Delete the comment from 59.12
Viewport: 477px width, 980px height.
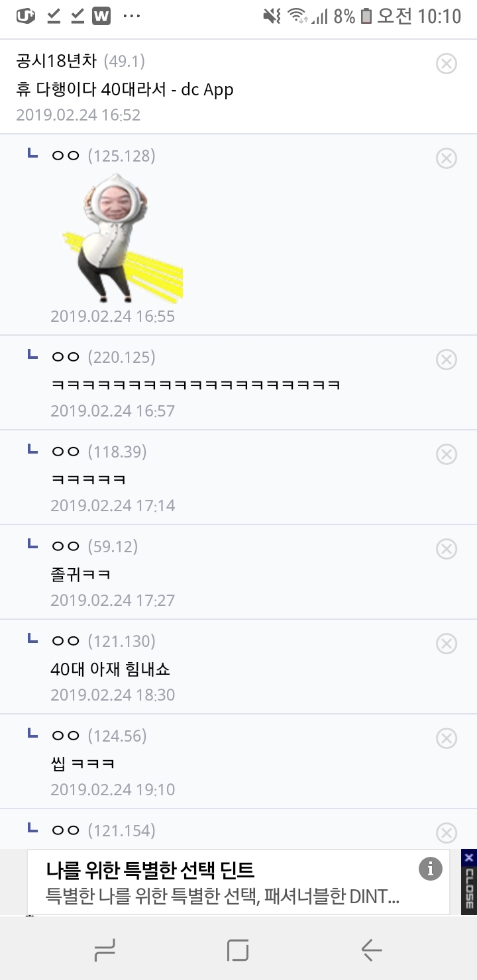pyautogui.click(x=447, y=549)
